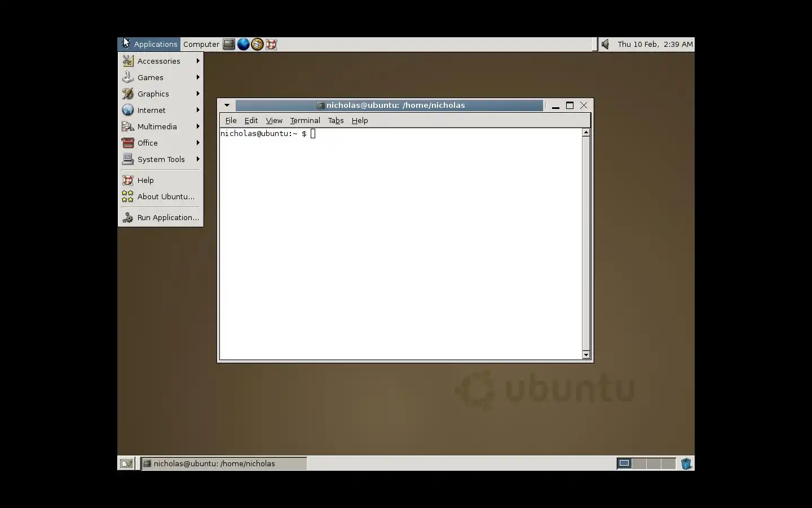812x508 pixels.
Task: Open the Graphics submenu
Action: 161,94
